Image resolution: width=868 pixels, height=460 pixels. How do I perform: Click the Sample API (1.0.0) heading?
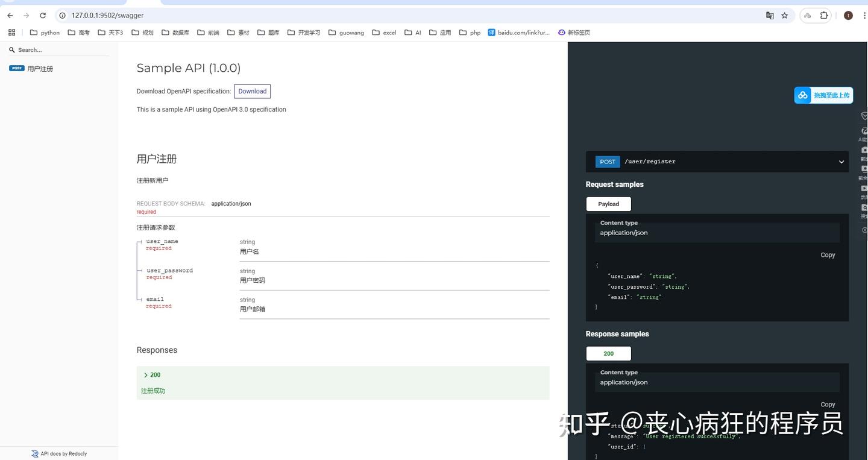[189, 68]
